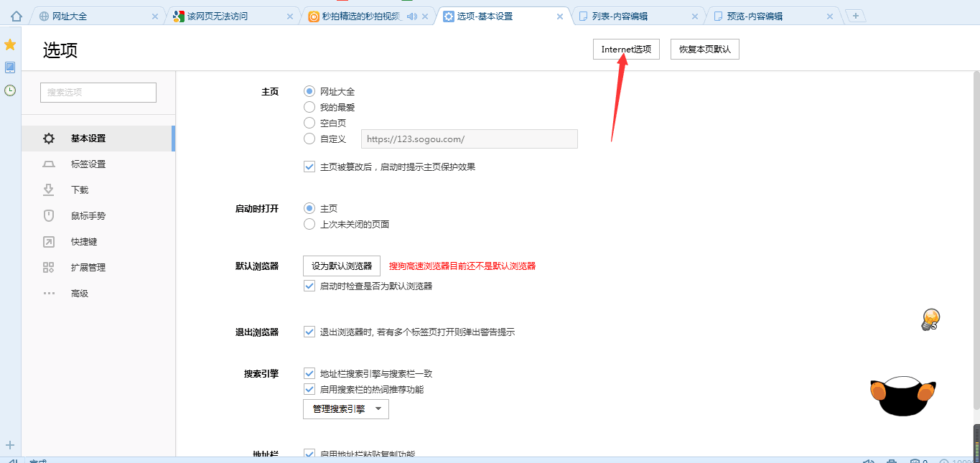The width and height of the screenshot is (980, 463).
Task: Select 上次未关闭的页面 startup option
Action: pyautogui.click(x=309, y=224)
